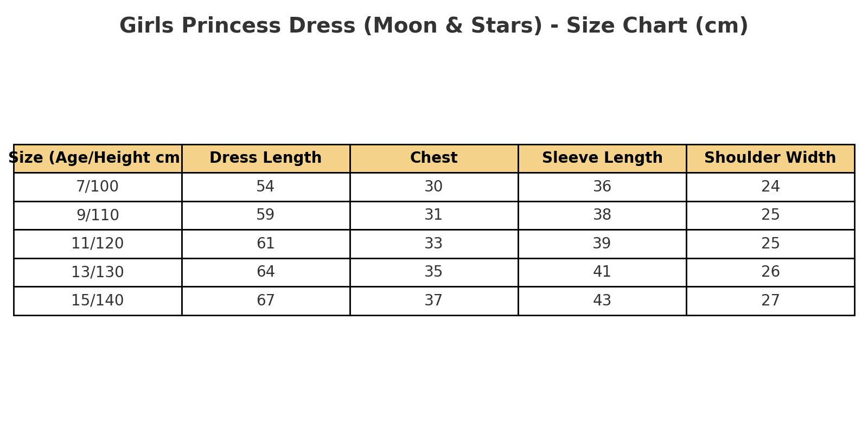Click the 11/120 size cell
Image resolution: width=868 pixels, height=434 pixels.
[x=98, y=244]
